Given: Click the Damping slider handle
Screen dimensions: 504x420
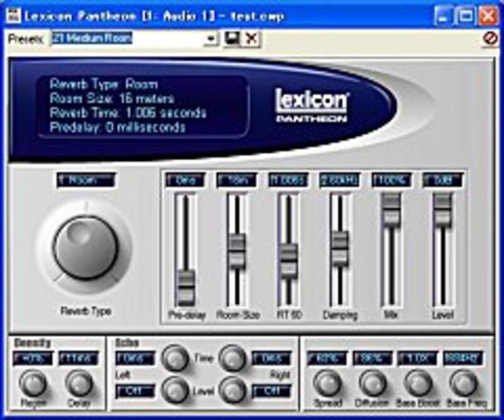Looking at the screenshot, I should pos(340,247).
